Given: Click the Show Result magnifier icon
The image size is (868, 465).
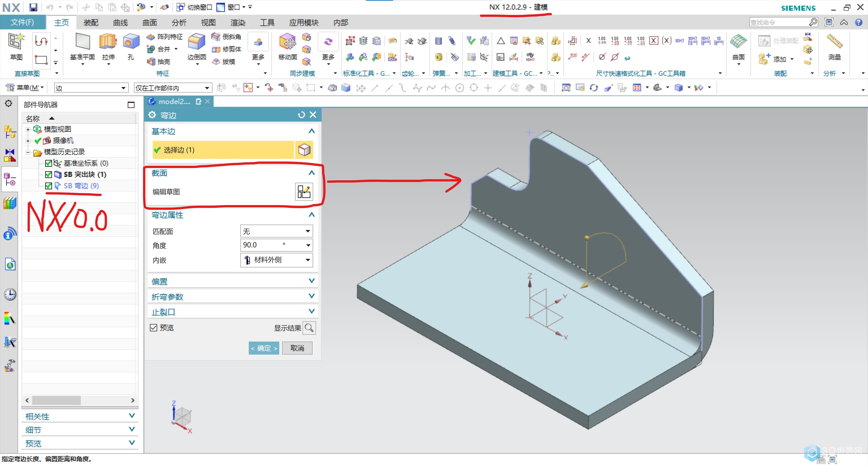Looking at the screenshot, I should [309, 328].
